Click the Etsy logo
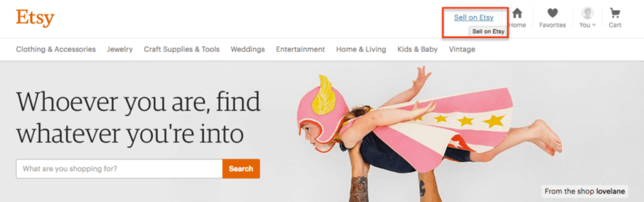This screenshot has width=644, height=202. click(35, 18)
